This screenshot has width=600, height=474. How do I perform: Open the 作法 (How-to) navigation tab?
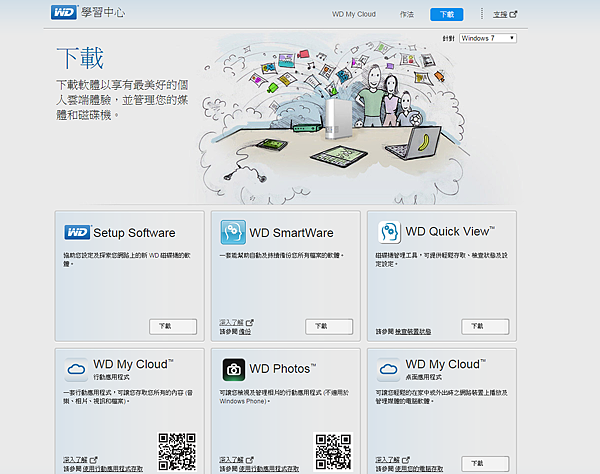[407, 14]
